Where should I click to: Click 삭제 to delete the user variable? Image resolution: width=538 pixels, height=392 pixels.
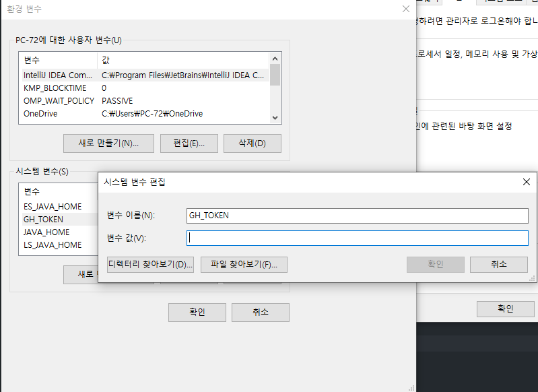pos(252,143)
